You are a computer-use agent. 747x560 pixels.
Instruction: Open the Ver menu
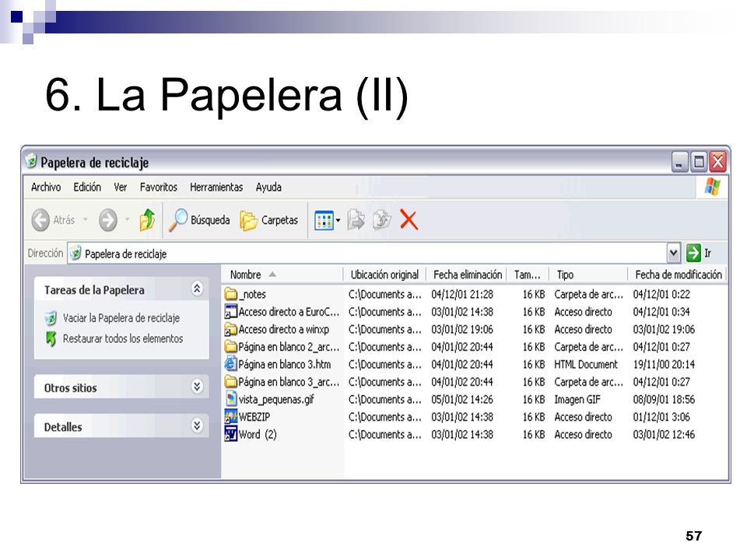tap(120, 187)
